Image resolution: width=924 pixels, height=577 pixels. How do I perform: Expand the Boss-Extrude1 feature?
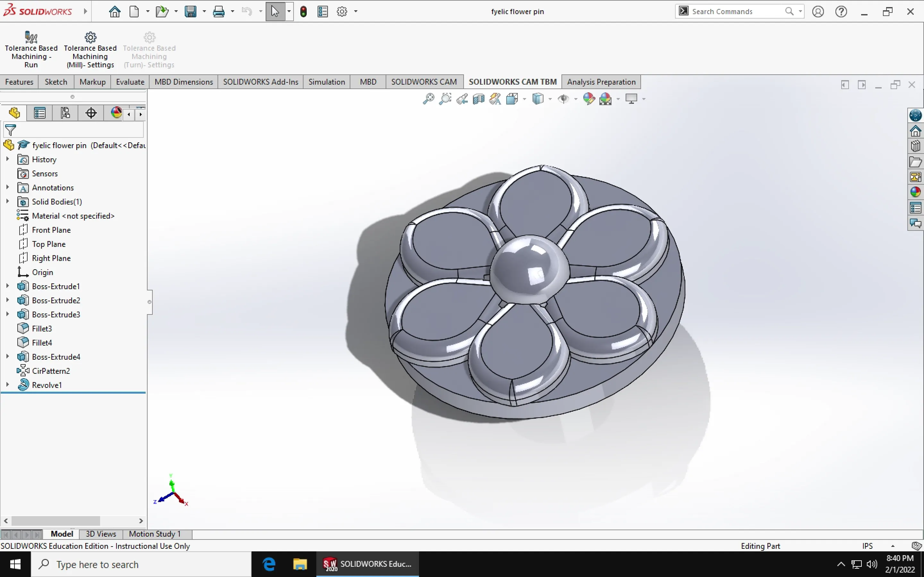tap(7, 286)
